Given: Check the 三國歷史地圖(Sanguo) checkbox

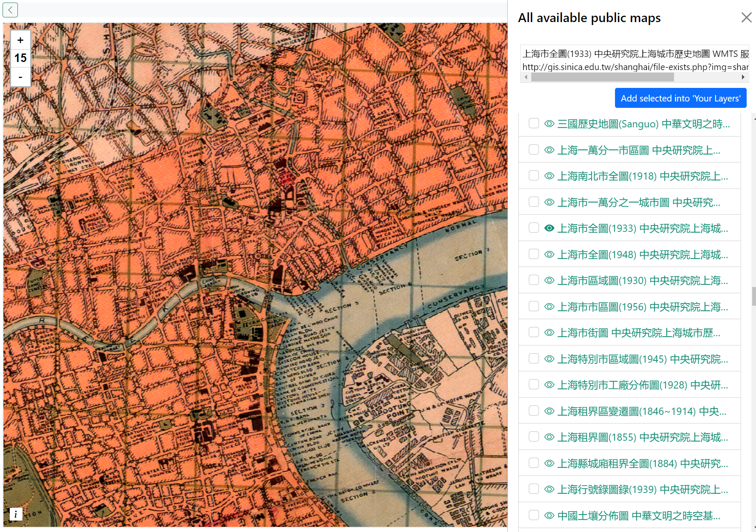Looking at the screenshot, I should (534, 123).
